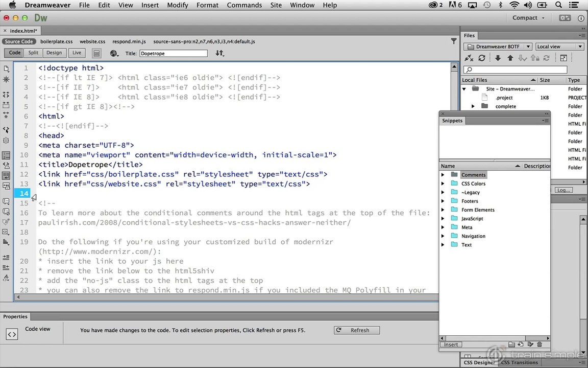Click the Put files up arrow

[x=510, y=58]
